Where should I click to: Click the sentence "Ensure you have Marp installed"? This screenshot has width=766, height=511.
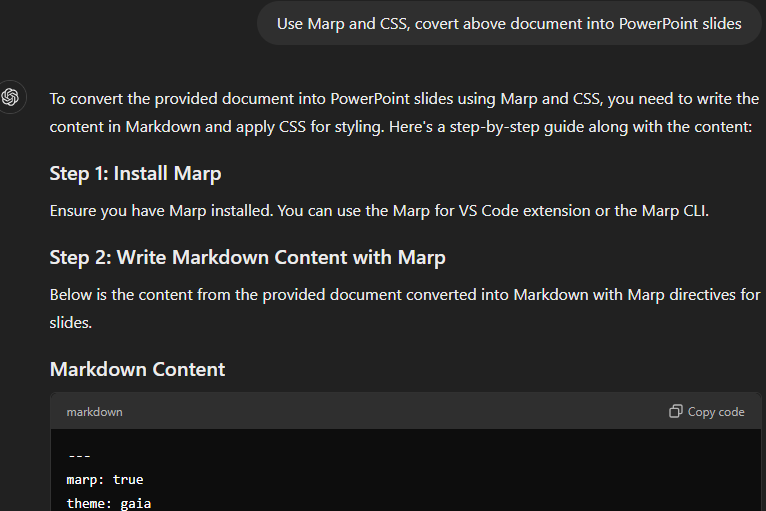[x=161, y=211]
